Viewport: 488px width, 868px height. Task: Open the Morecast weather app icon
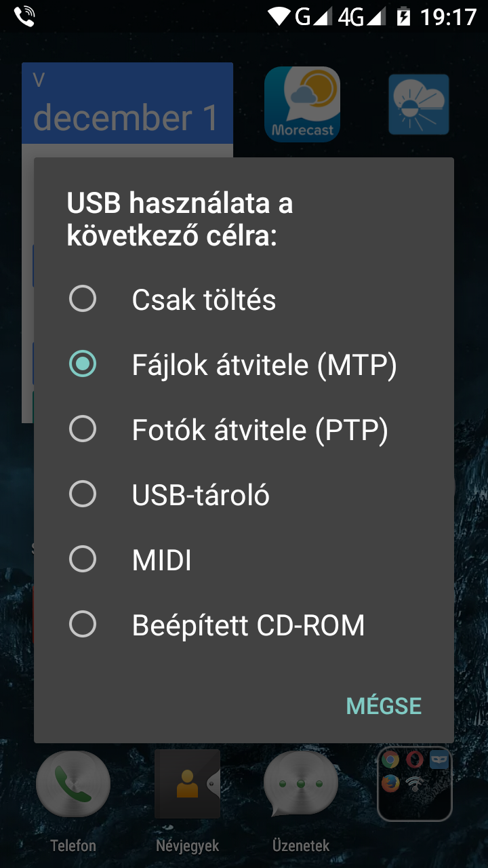click(x=302, y=104)
